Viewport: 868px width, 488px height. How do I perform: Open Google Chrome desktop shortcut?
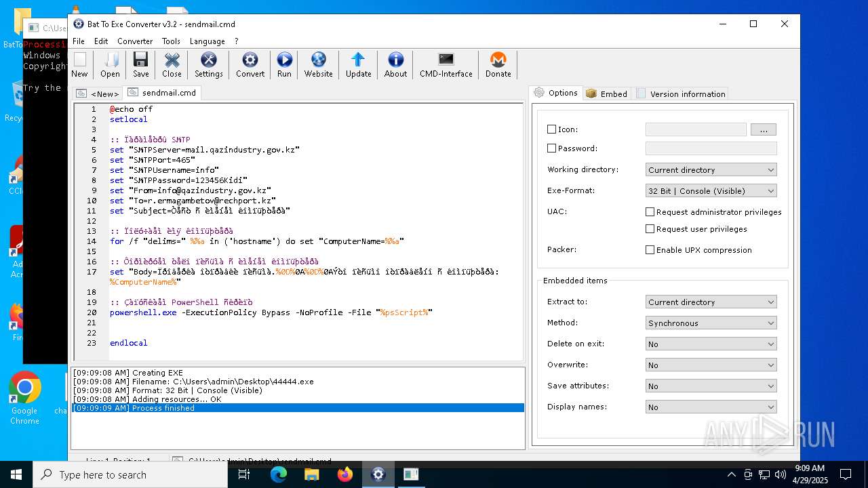click(x=24, y=398)
